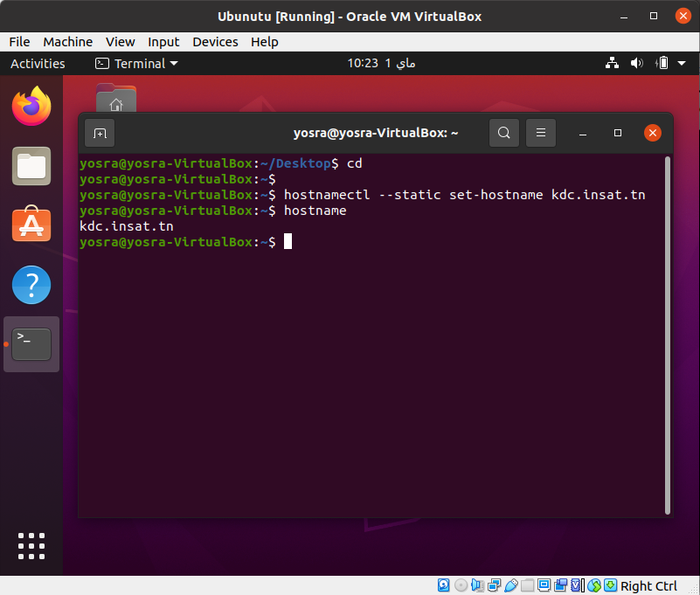Click the kdc.insat.tn output line
The height and width of the screenshot is (595, 700).
[x=127, y=226]
